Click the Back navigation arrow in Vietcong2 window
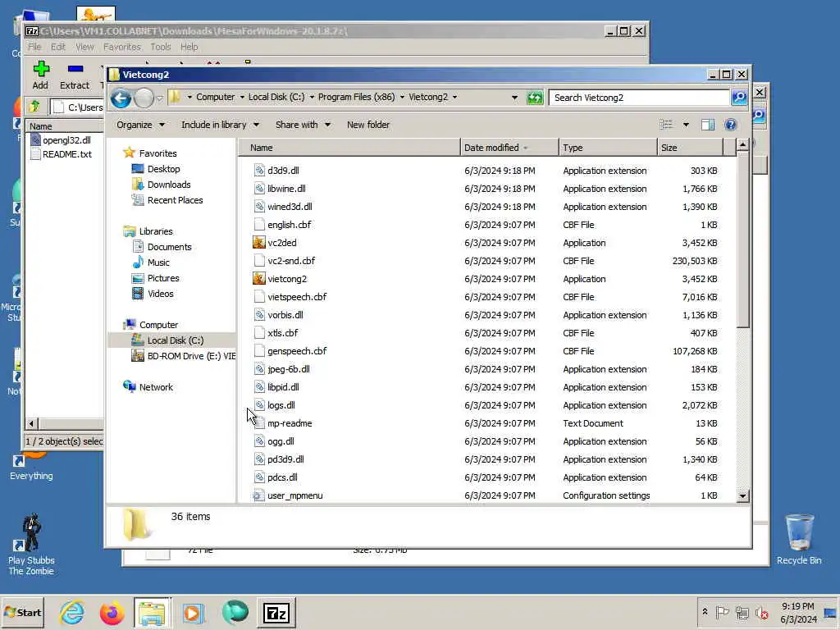This screenshot has height=630, width=840. tap(121, 98)
